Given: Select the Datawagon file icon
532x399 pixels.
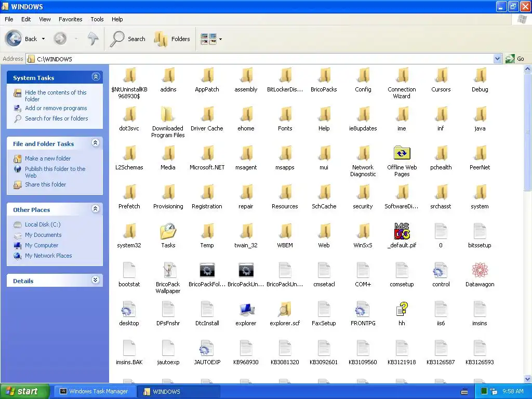Looking at the screenshot, I should [480, 270].
